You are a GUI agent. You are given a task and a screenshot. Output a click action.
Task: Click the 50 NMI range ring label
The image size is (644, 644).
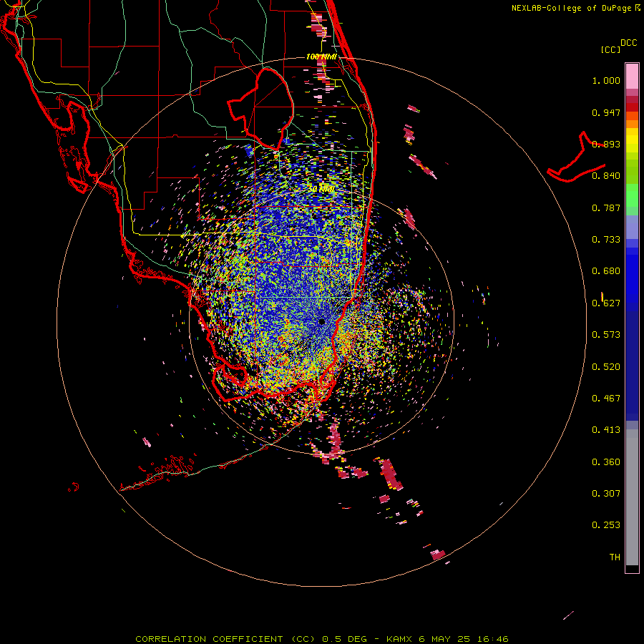(321, 189)
